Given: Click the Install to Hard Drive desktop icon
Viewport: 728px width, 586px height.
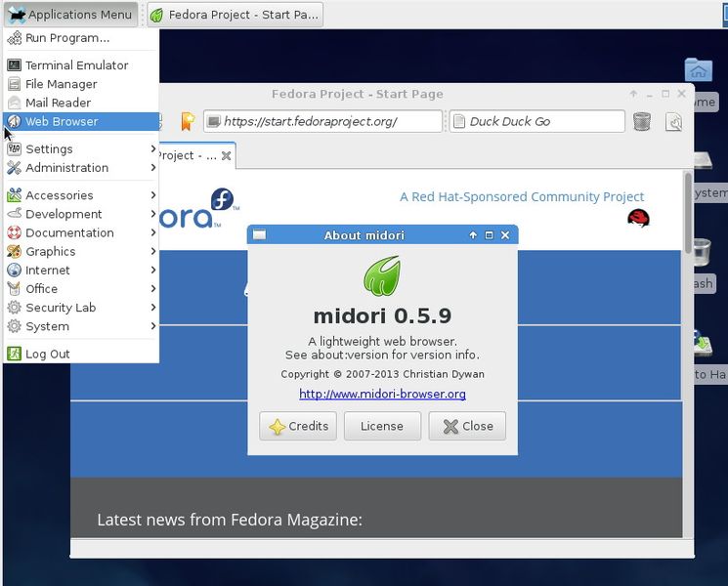Looking at the screenshot, I should 702,344.
